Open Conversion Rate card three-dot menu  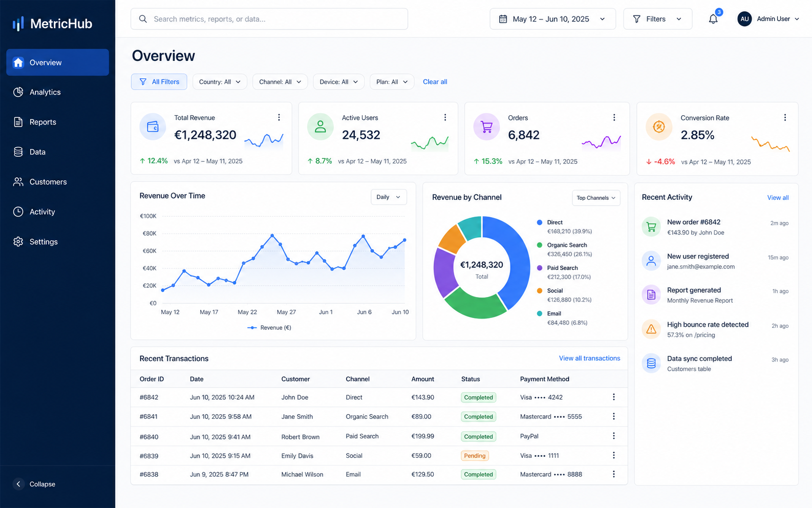click(x=785, y=117)
